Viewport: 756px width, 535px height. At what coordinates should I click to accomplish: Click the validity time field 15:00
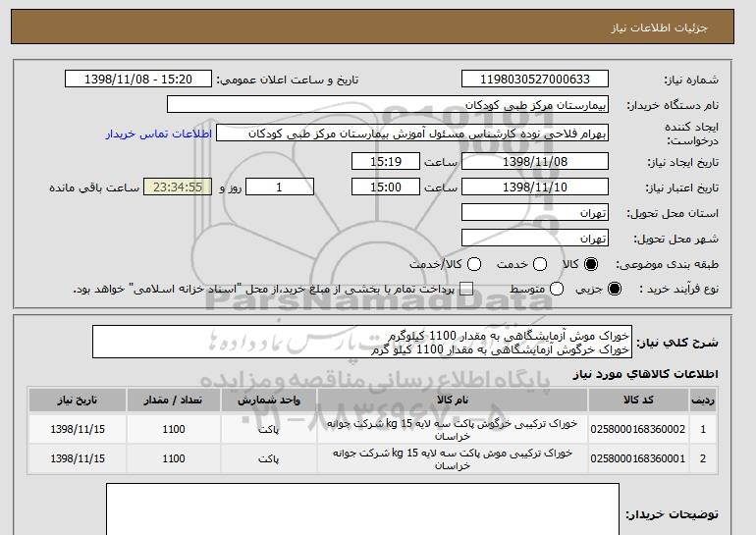pyautogui.click(x=386, y=187)
